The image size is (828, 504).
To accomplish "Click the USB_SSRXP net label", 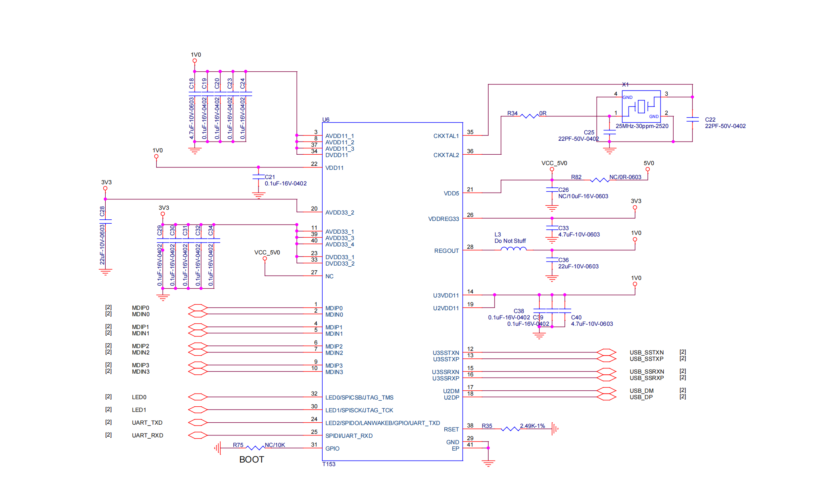I will [x=647, y=378].
